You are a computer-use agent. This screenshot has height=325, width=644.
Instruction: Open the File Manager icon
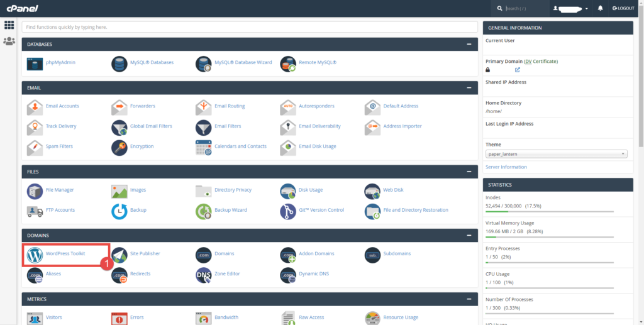[35, 190]
